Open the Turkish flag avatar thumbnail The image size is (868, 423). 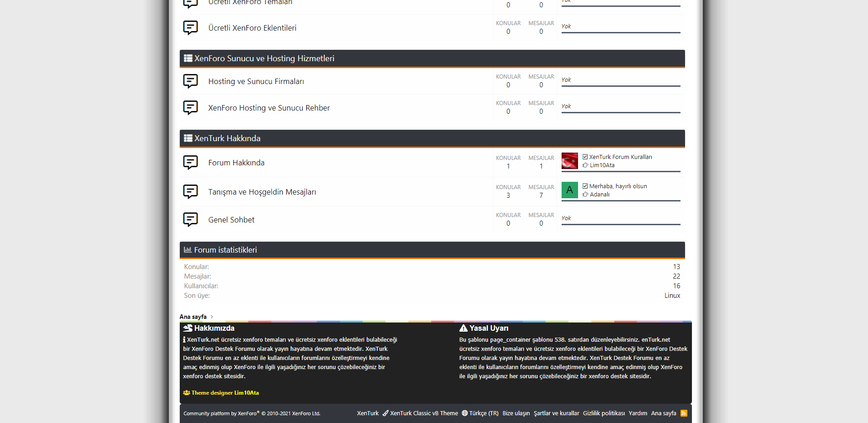pos(569,161)
